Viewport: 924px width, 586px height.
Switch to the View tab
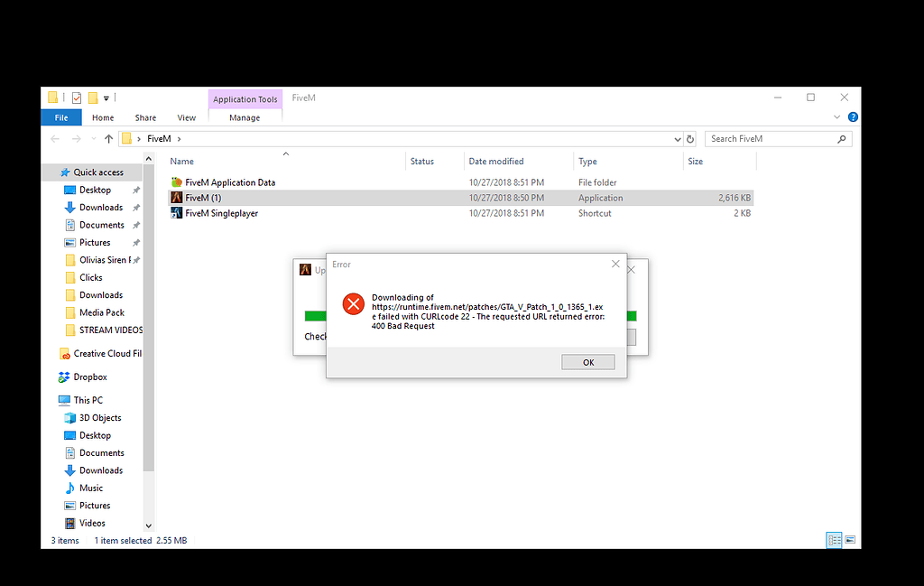(x=186, y=117)
